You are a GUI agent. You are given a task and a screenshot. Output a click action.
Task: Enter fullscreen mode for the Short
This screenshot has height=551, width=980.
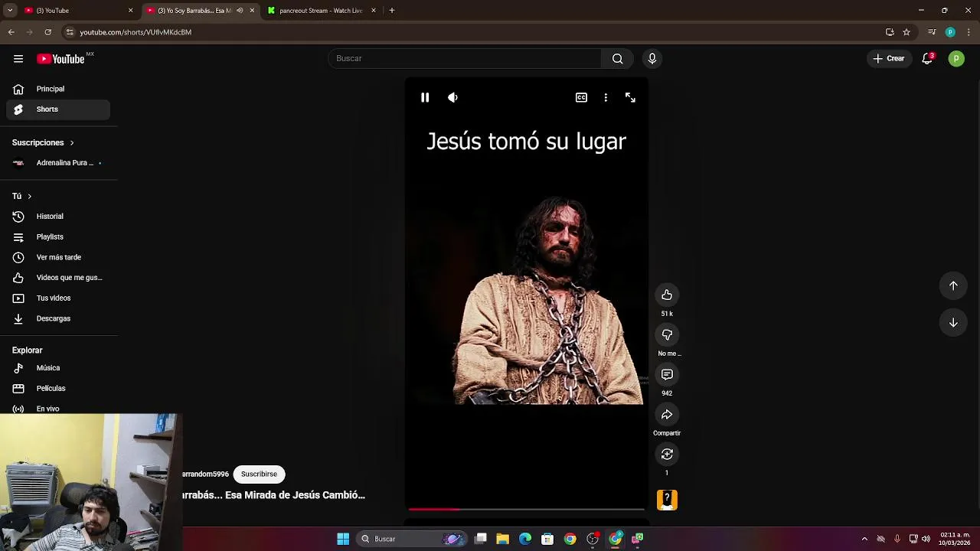tap(630, 97)
